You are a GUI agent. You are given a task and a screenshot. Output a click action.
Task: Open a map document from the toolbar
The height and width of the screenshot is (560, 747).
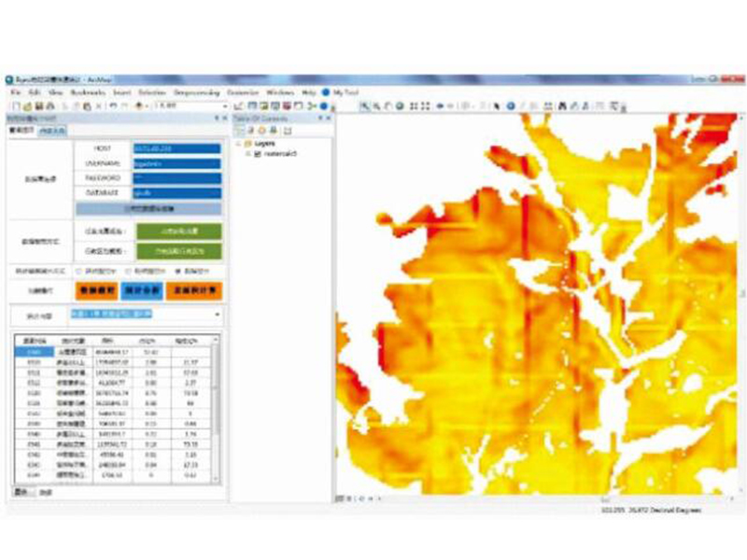tap(28, 105)
